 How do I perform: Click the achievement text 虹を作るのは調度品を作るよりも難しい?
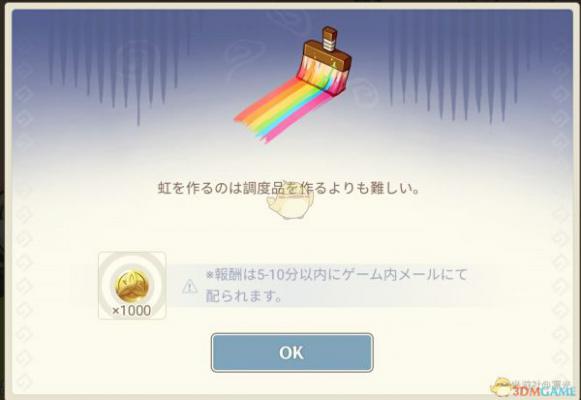(x=289, y=188)
